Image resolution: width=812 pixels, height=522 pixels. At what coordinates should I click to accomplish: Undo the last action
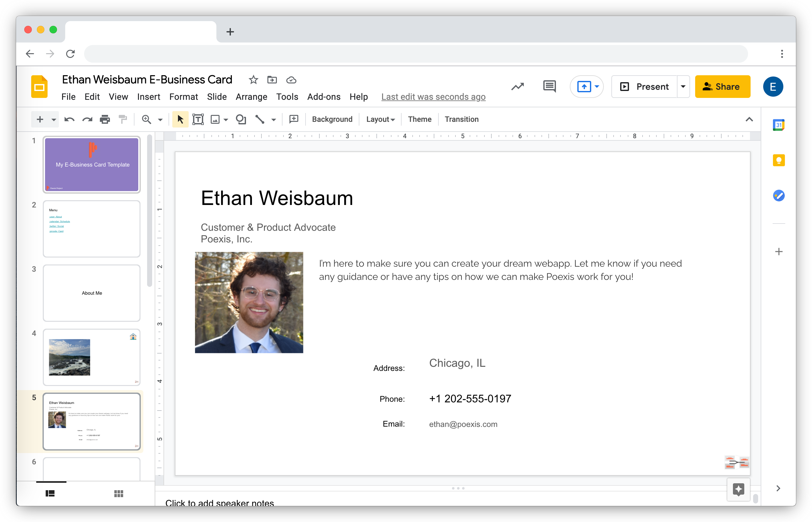[x=69, y=119]
